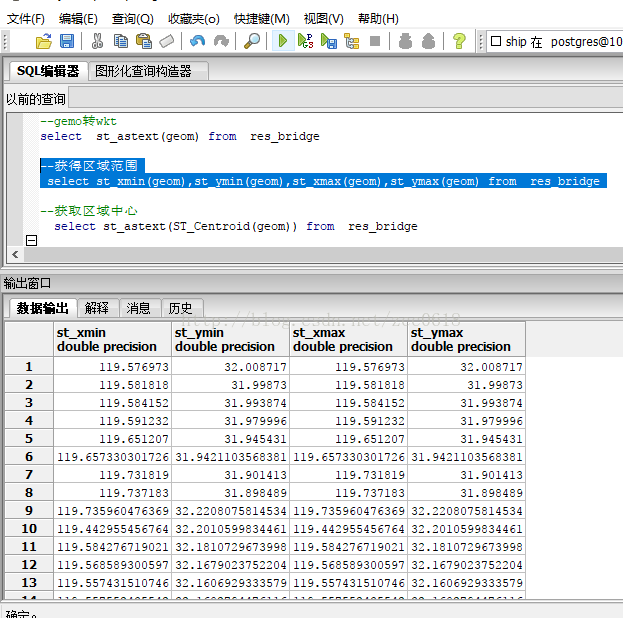Click editor horizontal scrollbar left arrow

tap(15, 254)
